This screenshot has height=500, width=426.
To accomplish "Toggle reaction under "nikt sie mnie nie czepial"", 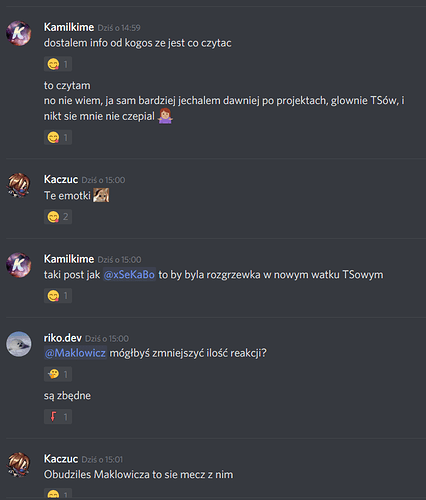I will [x=58, y=137].
